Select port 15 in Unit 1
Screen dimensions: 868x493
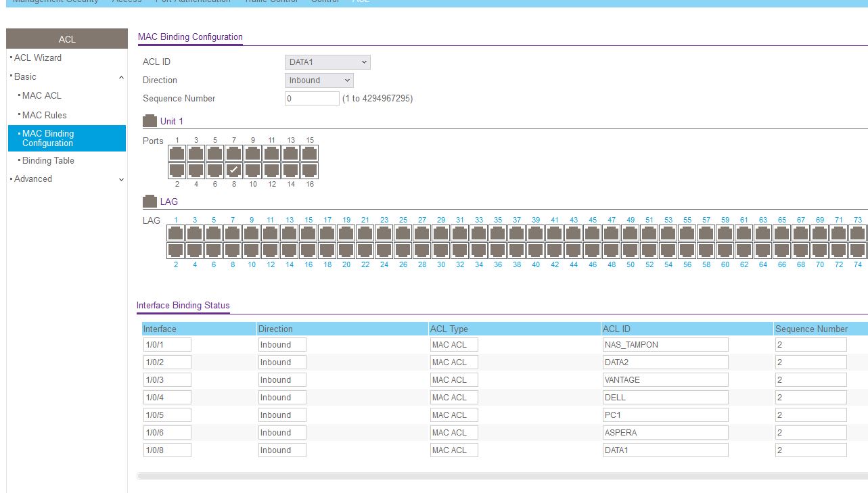coord(310,154)
